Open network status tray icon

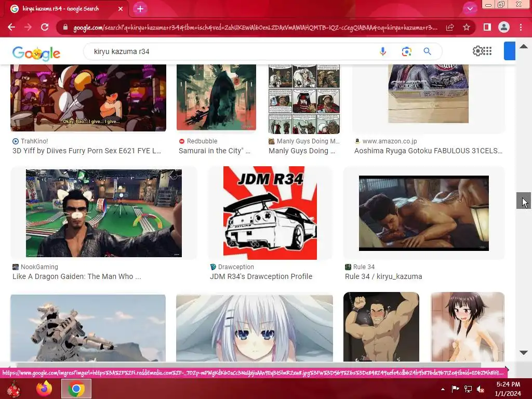coord(468,389)
